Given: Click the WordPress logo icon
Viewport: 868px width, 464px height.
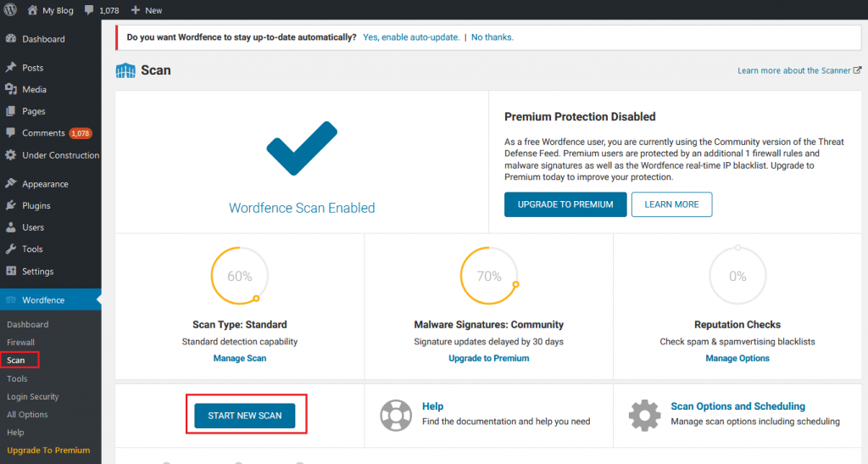Looking at the screenshot, I should point(10,10).
